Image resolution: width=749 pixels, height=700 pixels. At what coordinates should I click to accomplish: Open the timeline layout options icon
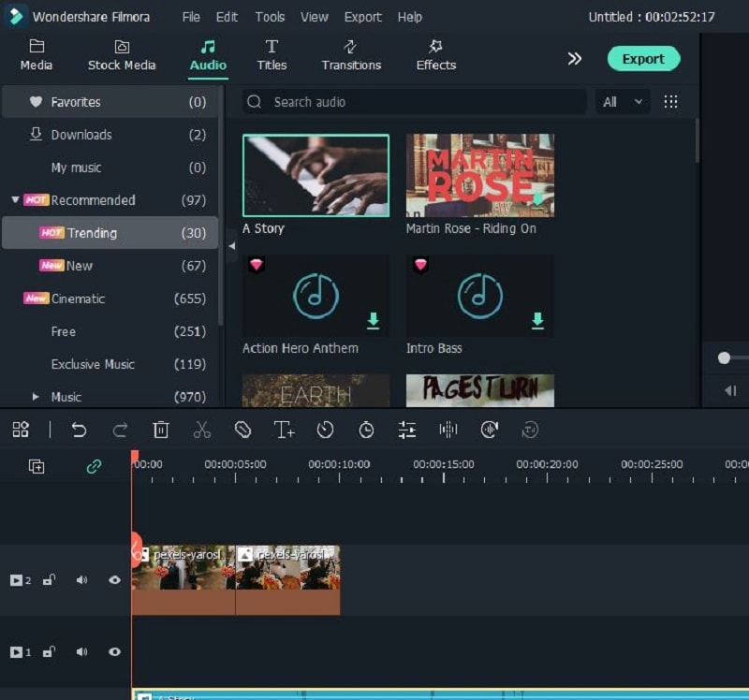21,430
